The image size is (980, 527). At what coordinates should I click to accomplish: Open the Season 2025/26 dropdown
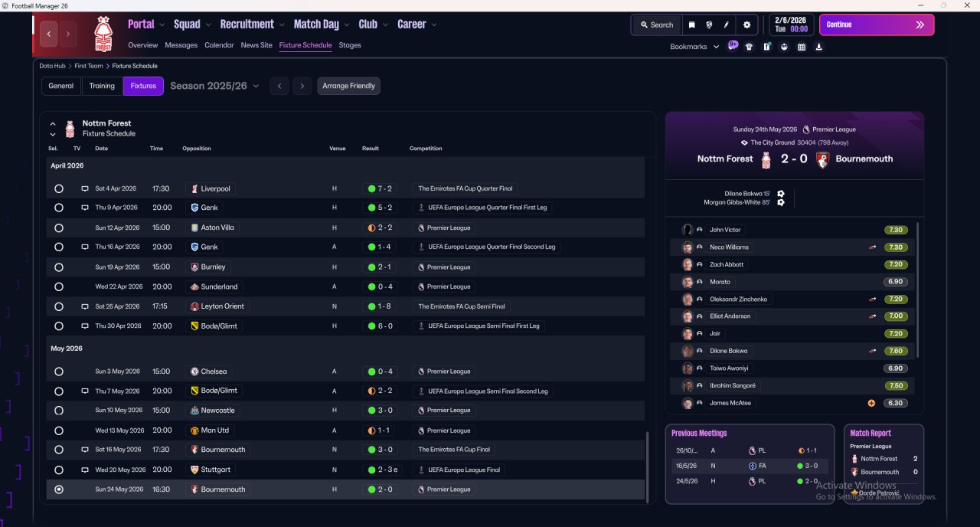point(214,86)
